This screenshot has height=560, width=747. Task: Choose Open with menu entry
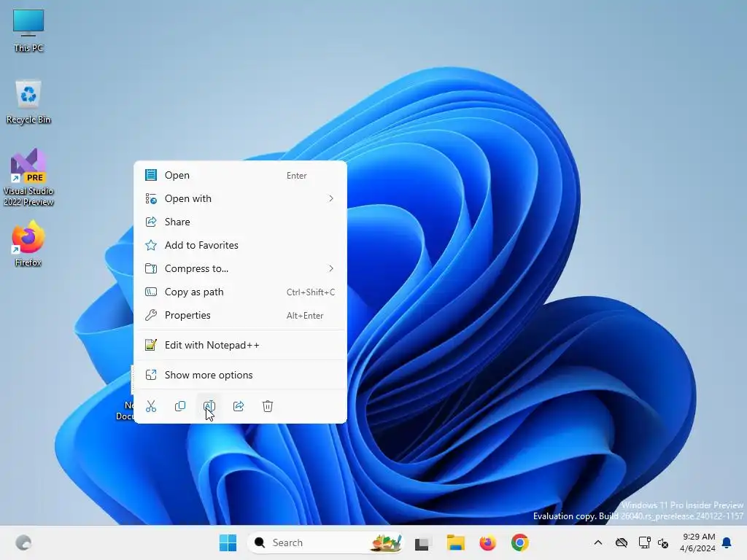coord(240,198)
